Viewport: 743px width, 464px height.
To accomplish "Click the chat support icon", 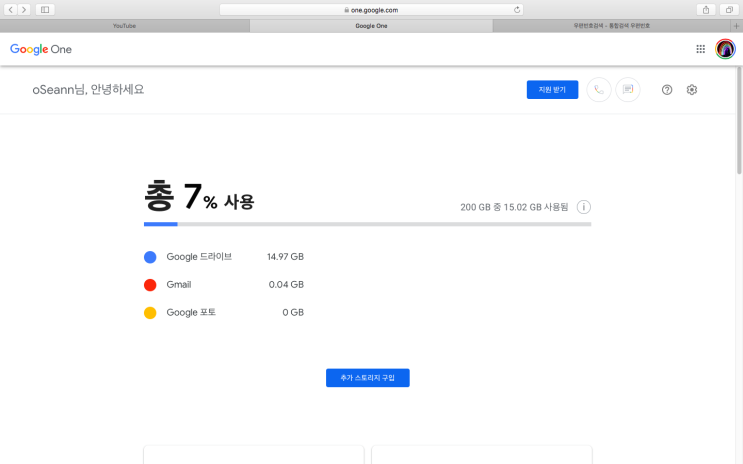I will coord(628,90).
